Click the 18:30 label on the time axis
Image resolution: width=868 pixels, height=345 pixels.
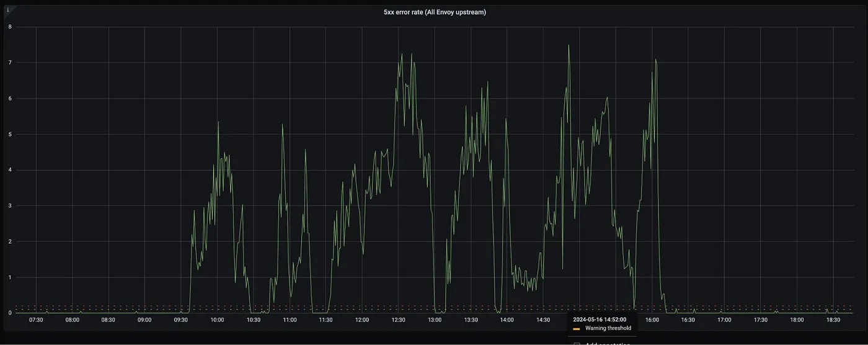[x=833, y=320]
